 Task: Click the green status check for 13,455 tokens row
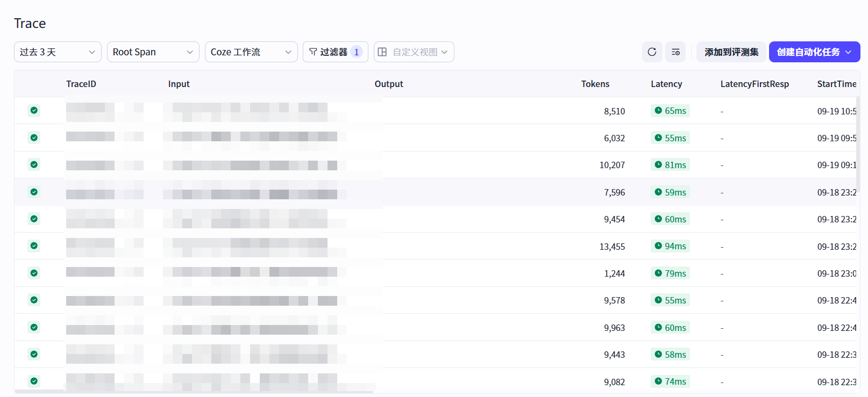pos(34,246)
